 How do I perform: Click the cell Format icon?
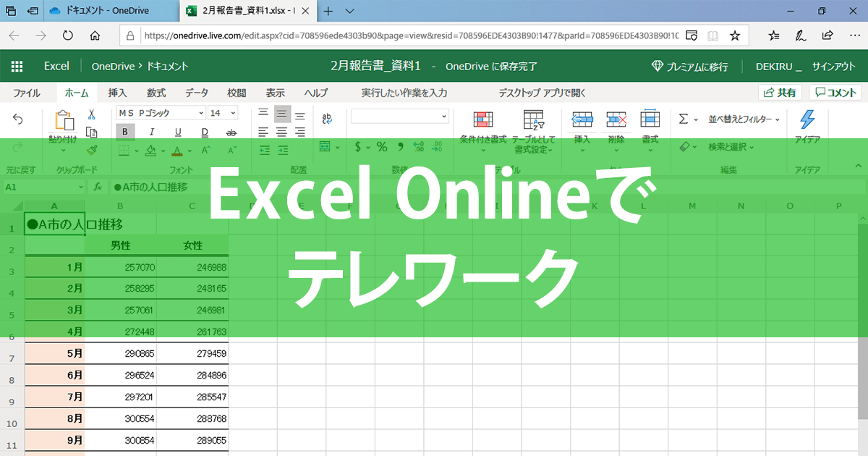click(650, 119)
